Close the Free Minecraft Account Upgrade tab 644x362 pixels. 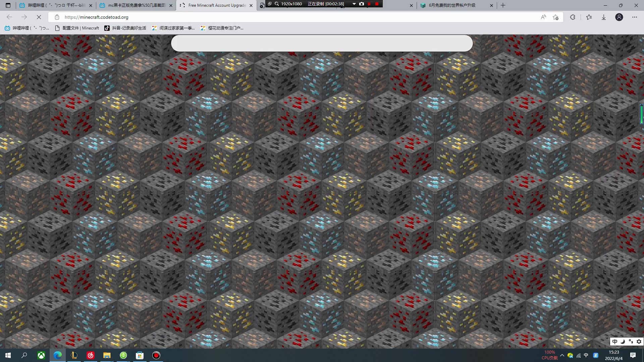tap(251, 5)
